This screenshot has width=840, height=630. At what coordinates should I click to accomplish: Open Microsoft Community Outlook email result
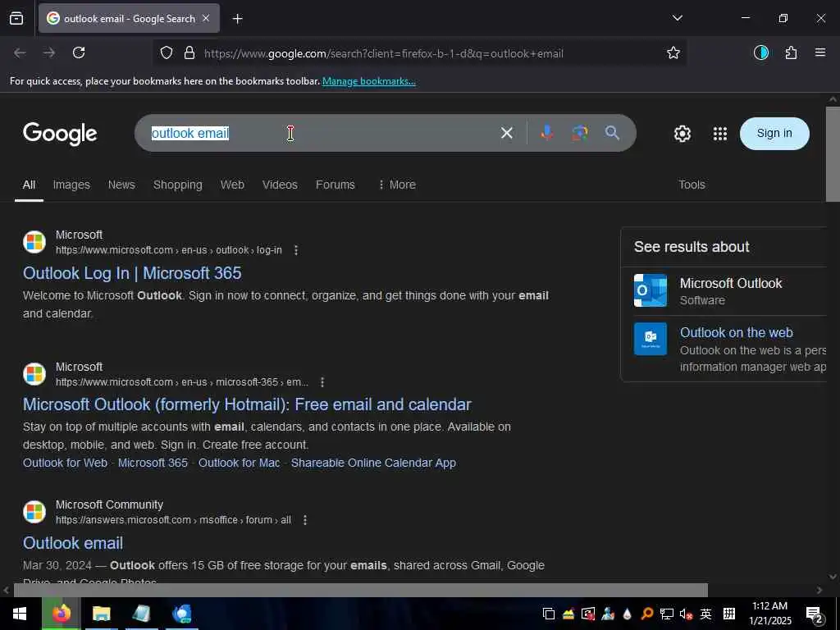coord(73,543)
